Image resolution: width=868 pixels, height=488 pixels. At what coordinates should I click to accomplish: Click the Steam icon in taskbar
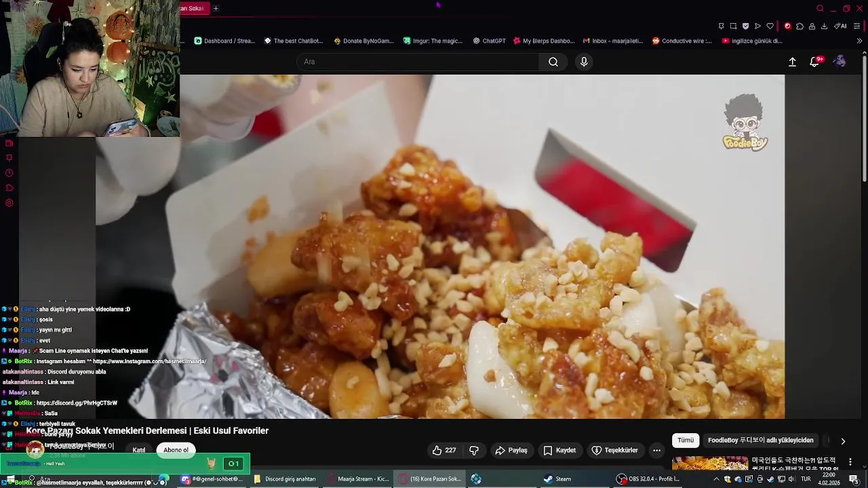click(557, 479)
